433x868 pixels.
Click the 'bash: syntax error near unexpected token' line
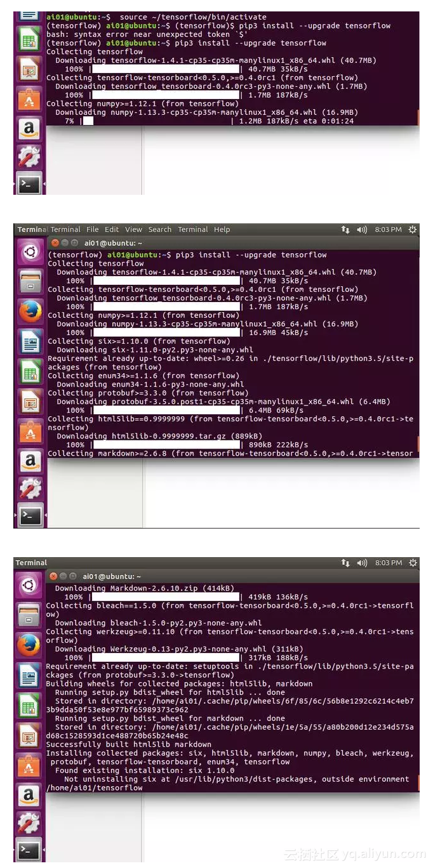tap(147, 34)
